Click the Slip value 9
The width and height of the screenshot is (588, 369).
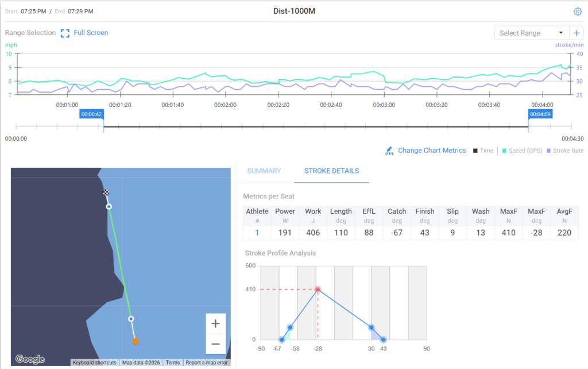point(452,233)
